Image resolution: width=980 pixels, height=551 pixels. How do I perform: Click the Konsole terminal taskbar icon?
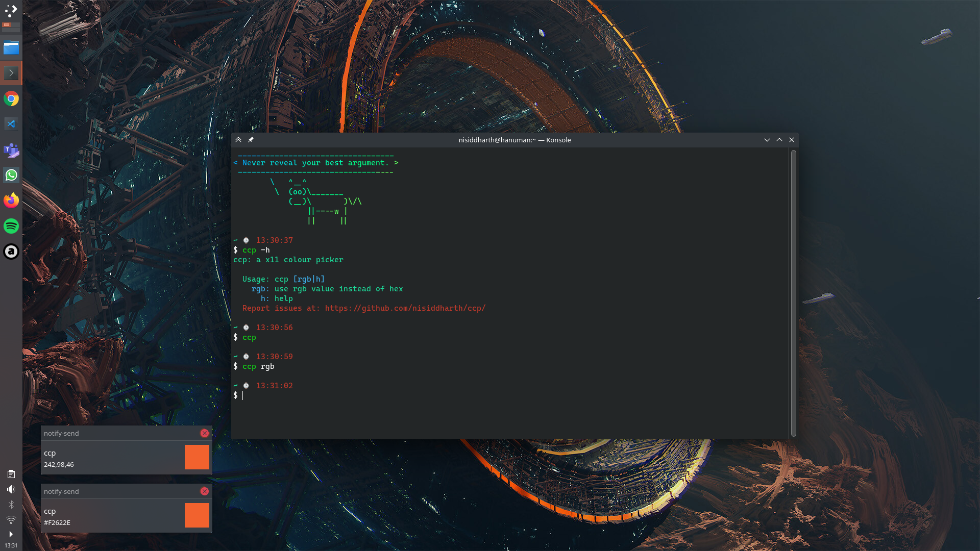click(11, 73)
